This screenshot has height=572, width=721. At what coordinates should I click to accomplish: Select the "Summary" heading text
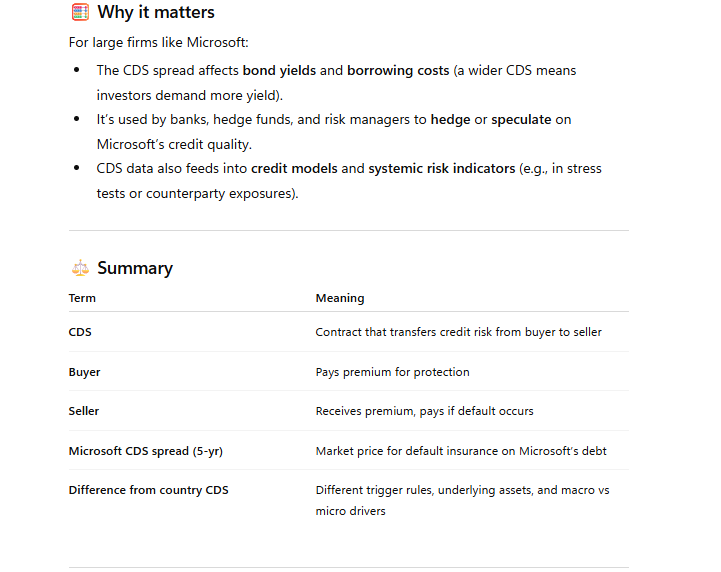[135, 268]
